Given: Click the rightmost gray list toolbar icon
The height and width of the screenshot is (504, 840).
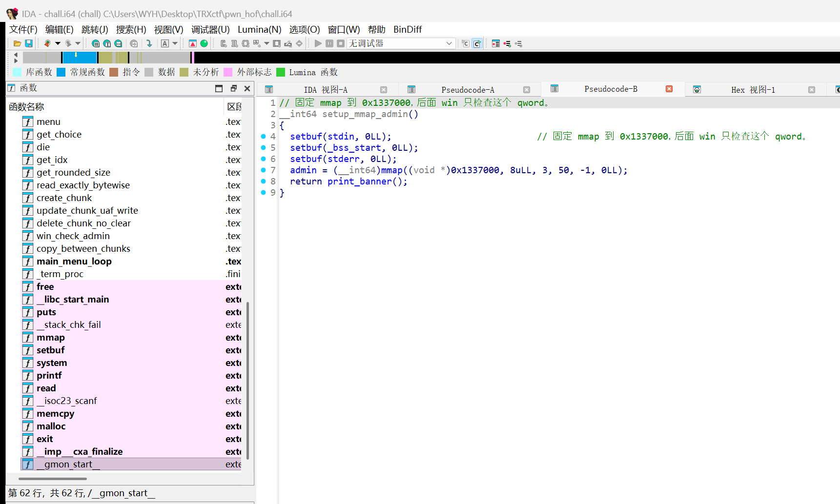Looking at the screenshot, I should (x=518, y=43).
